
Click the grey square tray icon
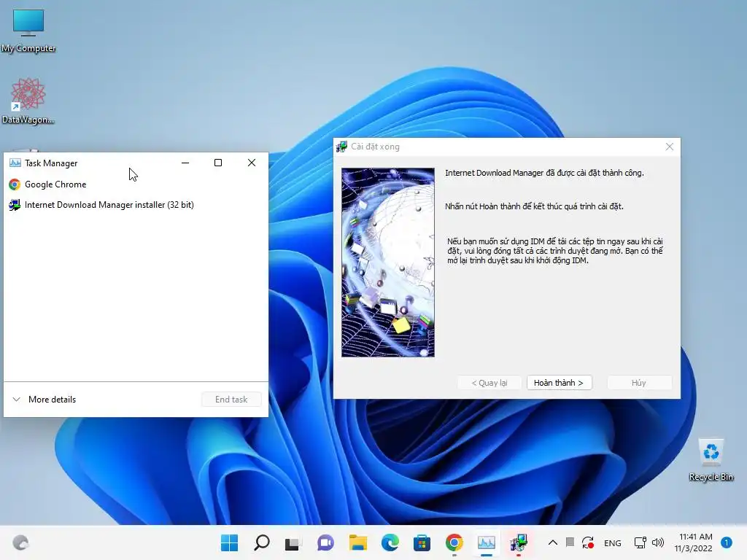[570, 542]
